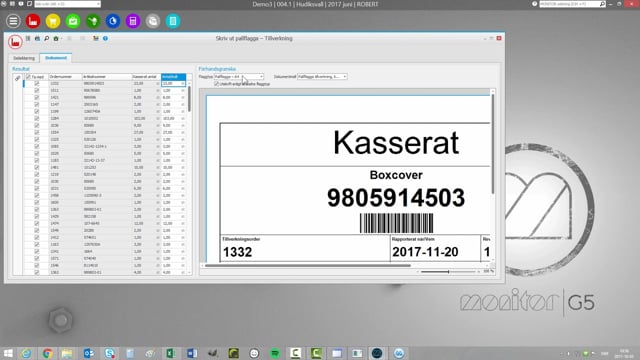This screenshot has height=360, width=640.
Task: Toggle the header select-all checkbox in Resultat
Action: 28,77
